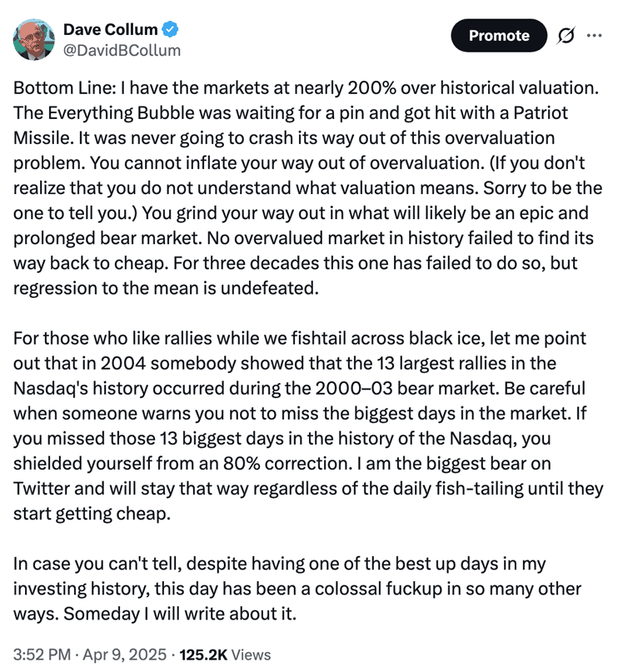
Task: Click the Promote button
Action: click(498, 36)
